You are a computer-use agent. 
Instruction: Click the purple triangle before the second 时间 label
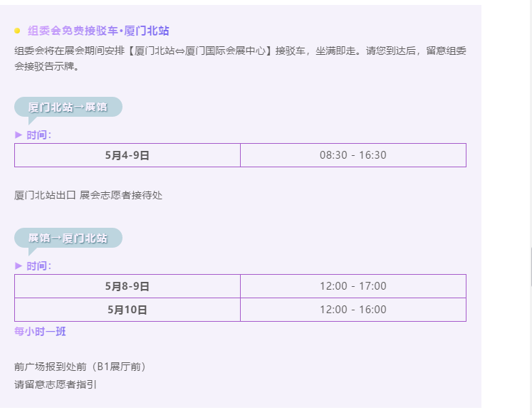pyautogui.click(x=19, y=266)
